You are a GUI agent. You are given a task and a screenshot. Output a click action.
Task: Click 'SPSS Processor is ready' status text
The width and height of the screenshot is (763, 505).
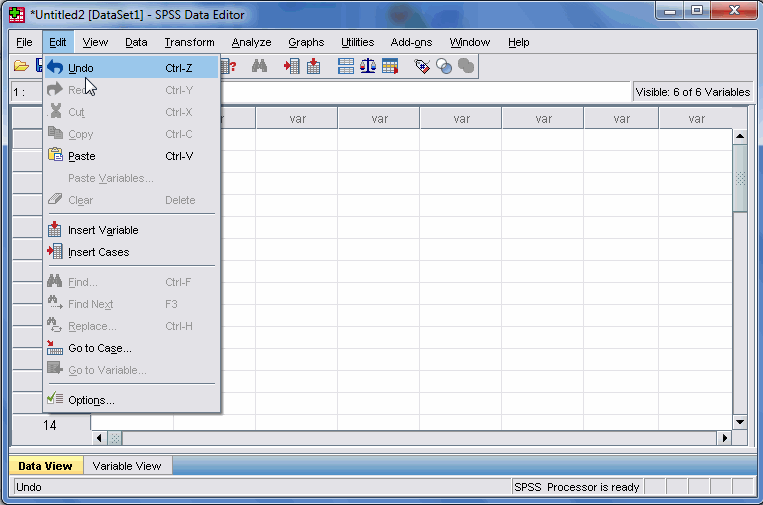point(577,487)
